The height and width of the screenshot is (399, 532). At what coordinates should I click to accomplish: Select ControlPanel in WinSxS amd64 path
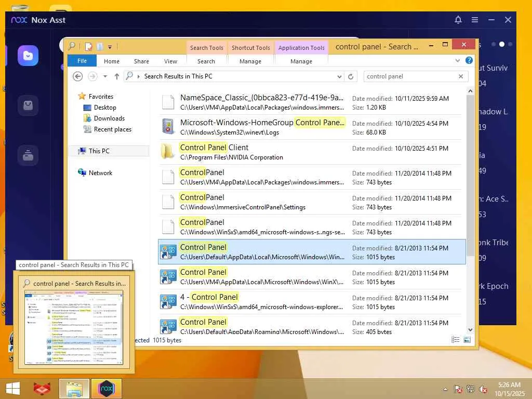coord(312,227)
